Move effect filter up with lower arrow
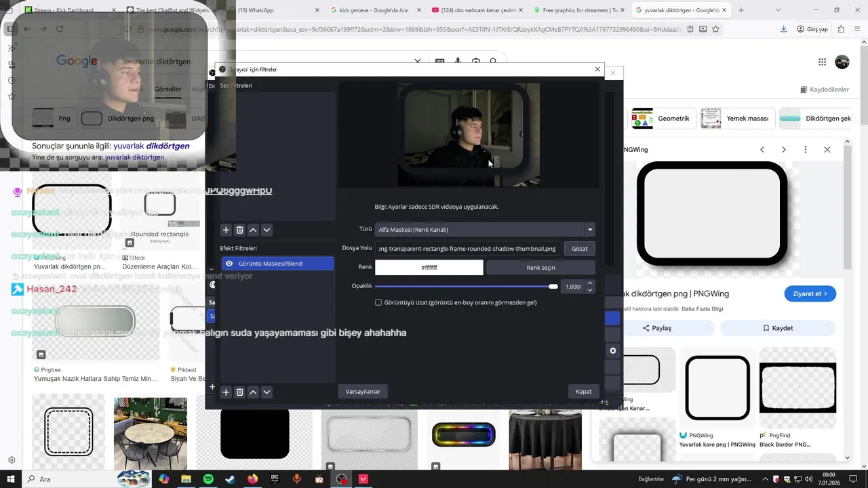The image size is (868, 488). coord(253,392)
